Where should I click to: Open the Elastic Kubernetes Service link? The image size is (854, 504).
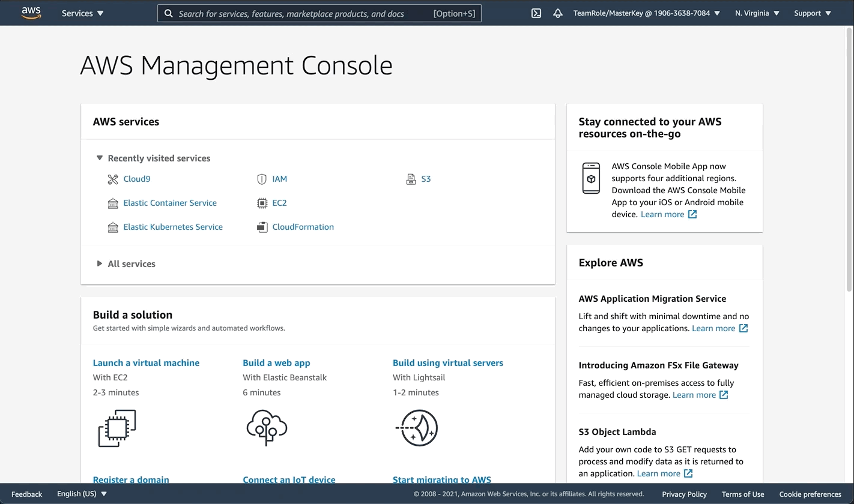click(173, 227)
